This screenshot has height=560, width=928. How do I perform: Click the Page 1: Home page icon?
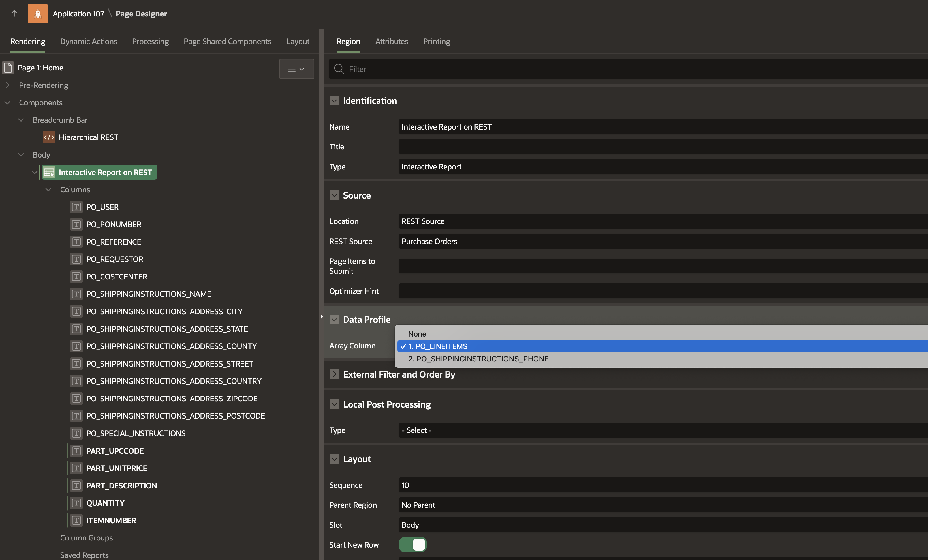[x=8, y=68]
